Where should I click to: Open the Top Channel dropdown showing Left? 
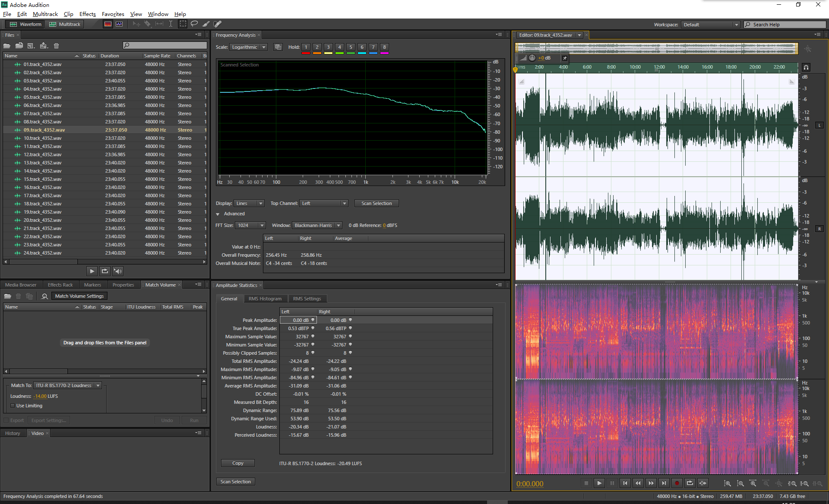coord(324,203)
